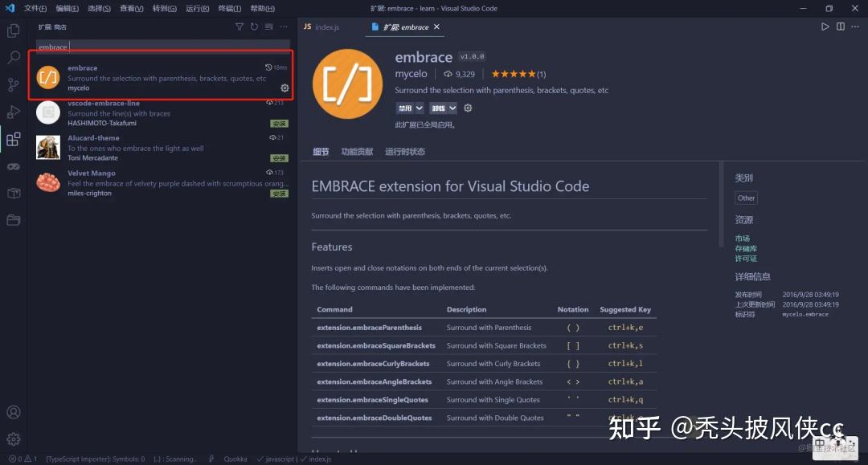Select the Alucard-theme extension

click(x=161, y=148)
